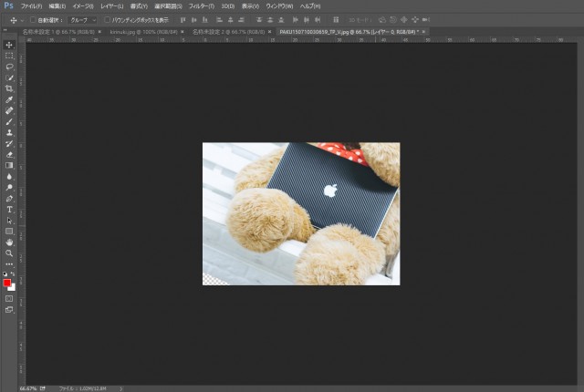Image resolution: width=584 pixels, height=392 pixels.
Task: Select the Horizontal Type tool
Action: tap(9, 209)
